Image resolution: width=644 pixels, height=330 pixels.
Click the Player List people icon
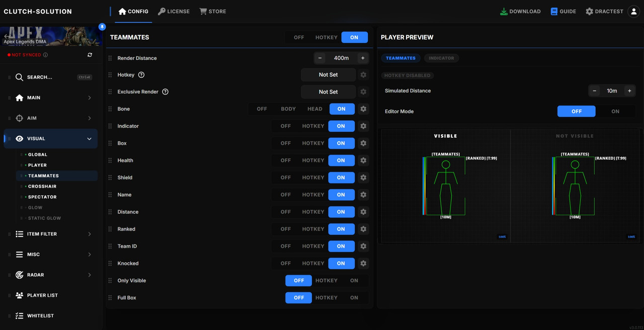[x=19, y=295]
